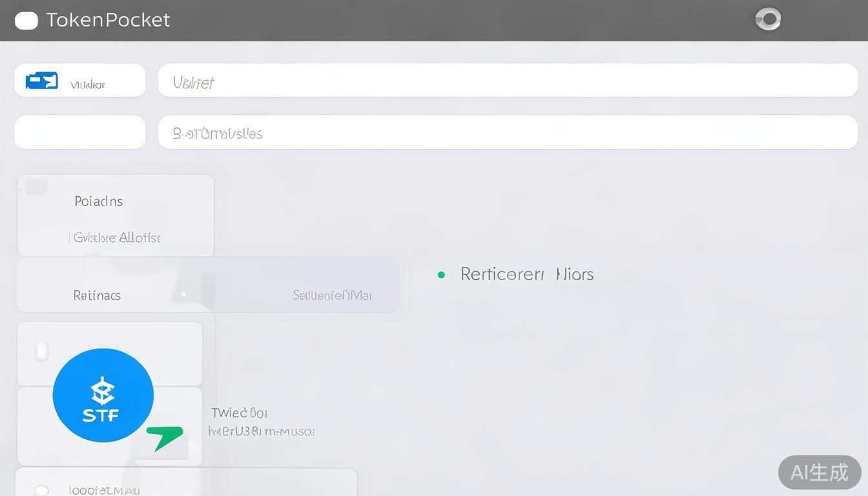Click the AI生成 watermark badge

[x=819, y=472]
